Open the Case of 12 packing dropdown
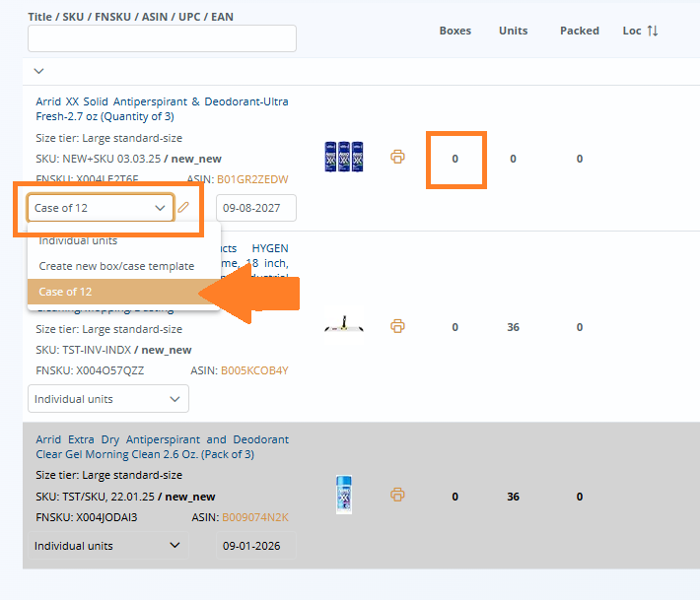 tap(101, 208)
